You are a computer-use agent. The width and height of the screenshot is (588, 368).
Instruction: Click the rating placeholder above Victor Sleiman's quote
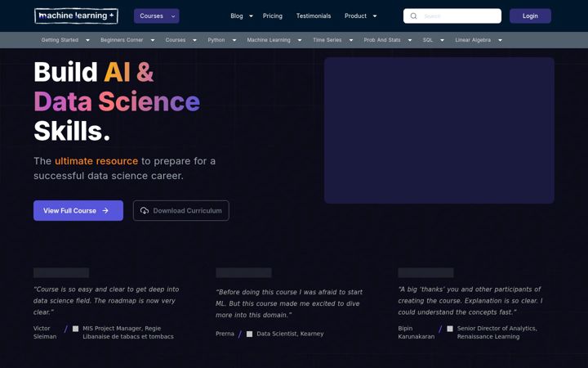coord(61,272)
